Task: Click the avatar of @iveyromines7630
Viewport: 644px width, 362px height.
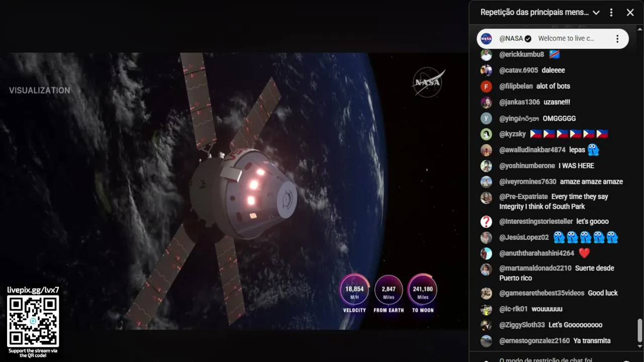Action: click(x=486, y=182)
